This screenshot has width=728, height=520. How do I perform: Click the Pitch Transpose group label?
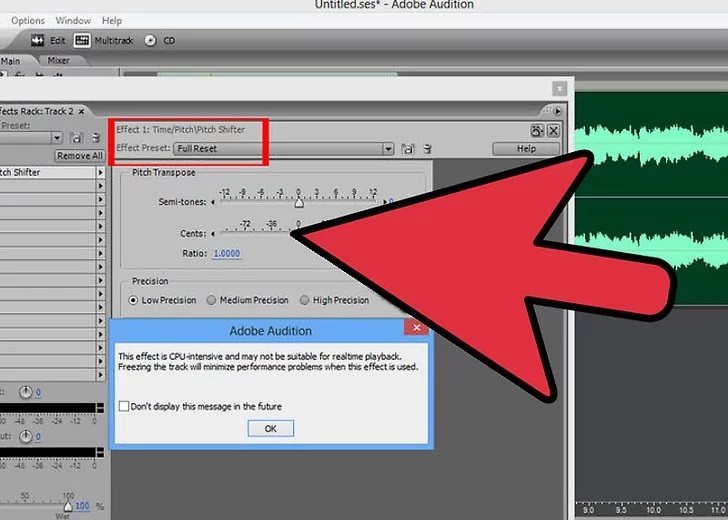163,172
